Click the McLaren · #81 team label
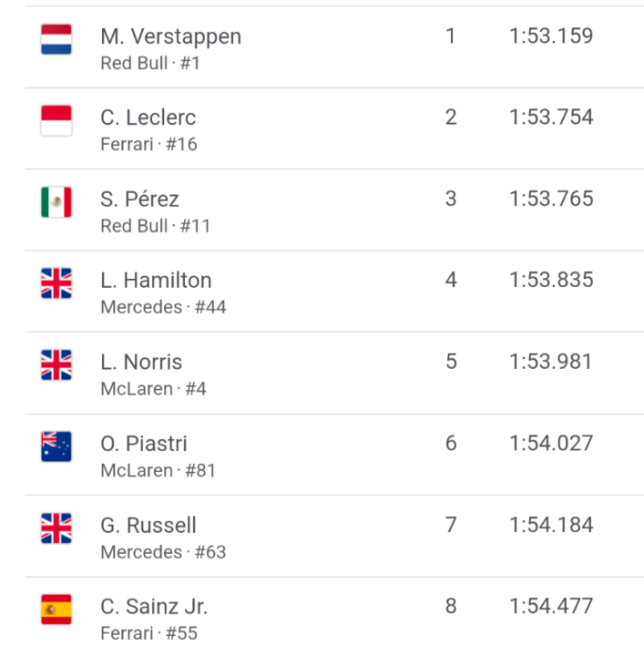 click(158, 470)
